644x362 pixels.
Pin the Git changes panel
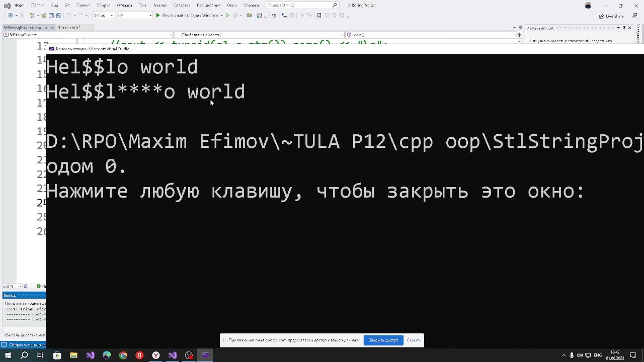point(624,28)
